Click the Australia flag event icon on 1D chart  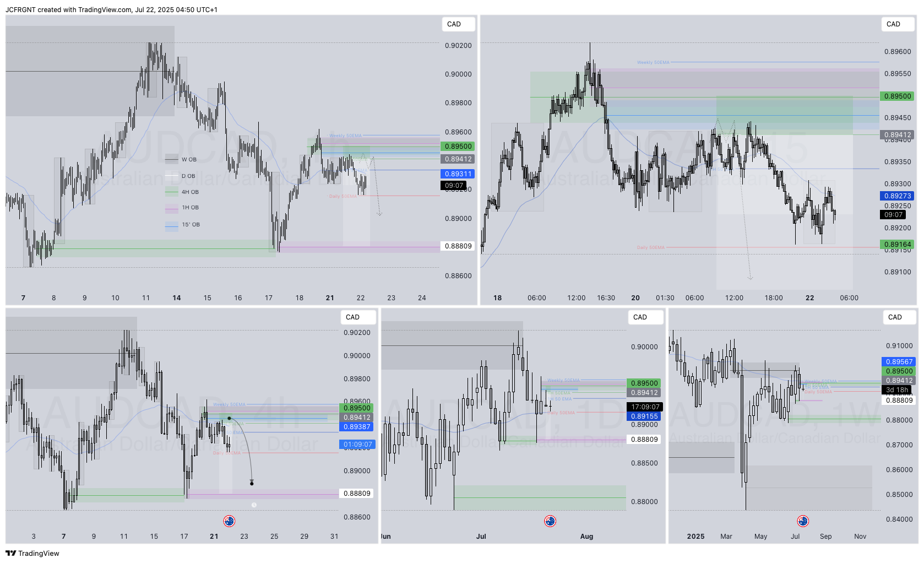coord(550,521)
